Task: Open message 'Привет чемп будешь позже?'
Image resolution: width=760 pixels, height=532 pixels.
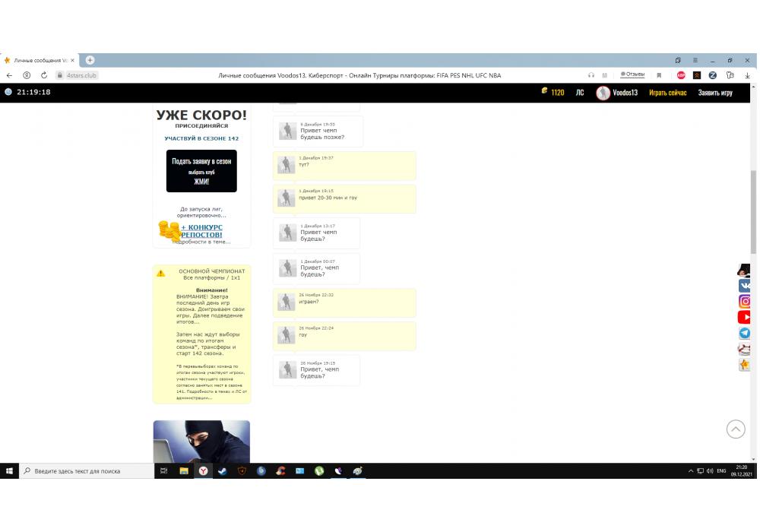Action: click(x=318, y=131)
